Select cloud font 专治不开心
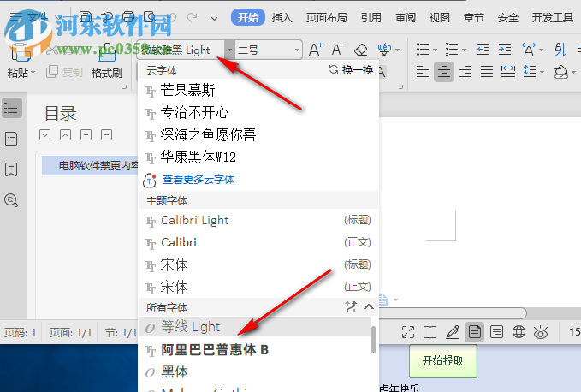Screen dimensions: 581x392 point(258,113)
